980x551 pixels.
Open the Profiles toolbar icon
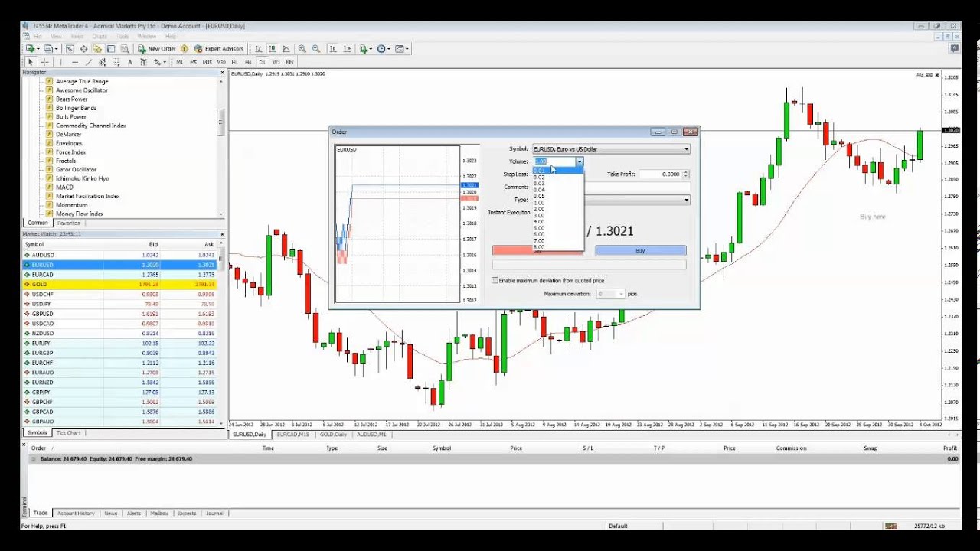click(x=49, y=49)
